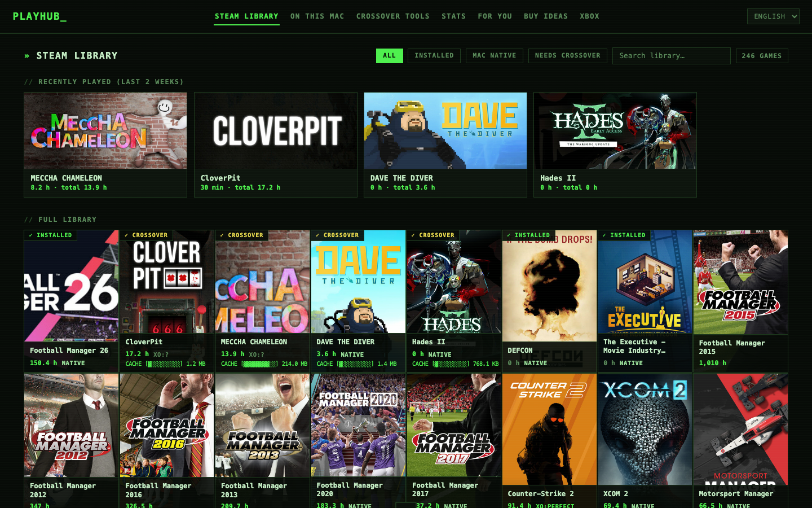Open the DEFCON game tile

[x=549, y=301]
